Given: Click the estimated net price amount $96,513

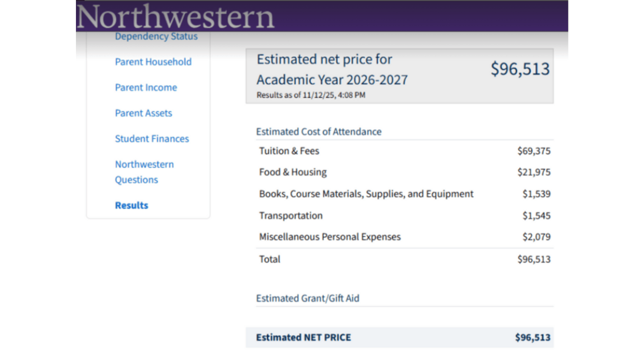Looking at the screenshot, I should click(520, 69).
